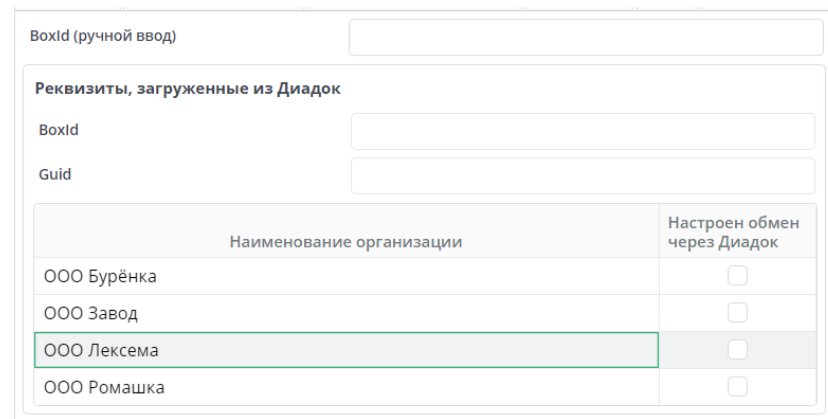Image resolution: width=828 pixels, height=419 pixels.
Task: Click the Guid input field
Action: [583, 175]
